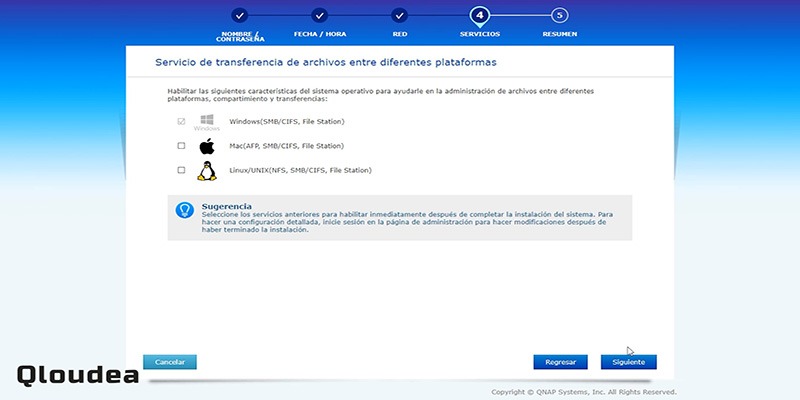The height and width of the screenshot is (400, 800).
Task: Enable the Linux/UNIX NFS checkbox
Action: point(181,170)
